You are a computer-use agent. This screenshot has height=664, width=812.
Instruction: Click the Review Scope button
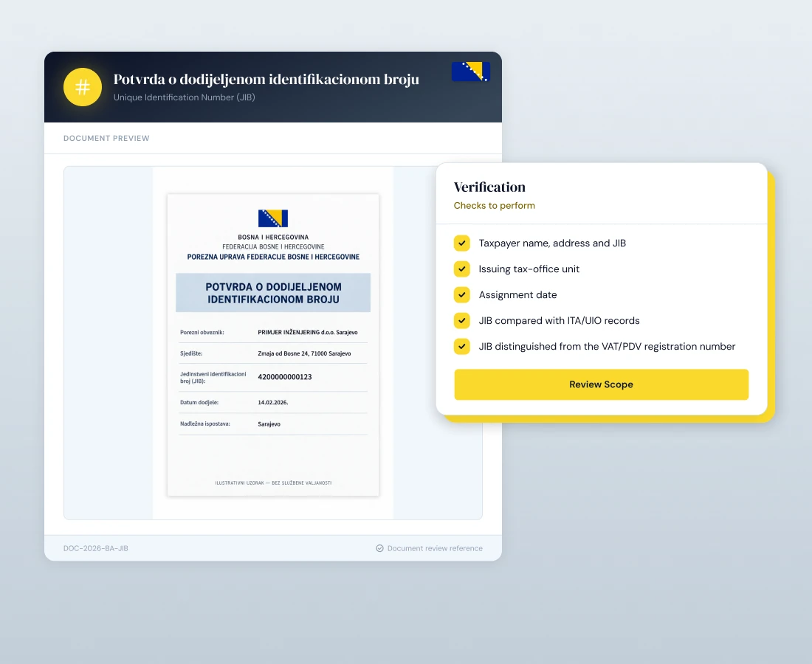tap(601, 384)
